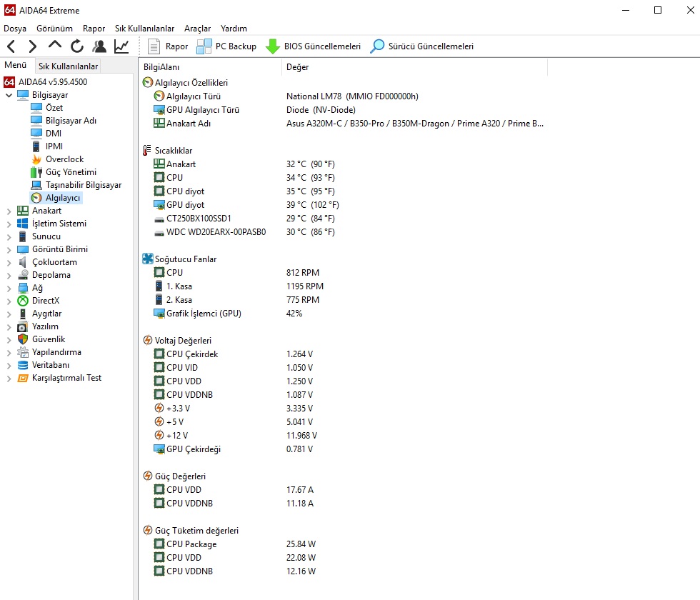The width and height of the screenshot is (700, 600).
Task: Open the Görünüm menu
Action: coord(54,29)
